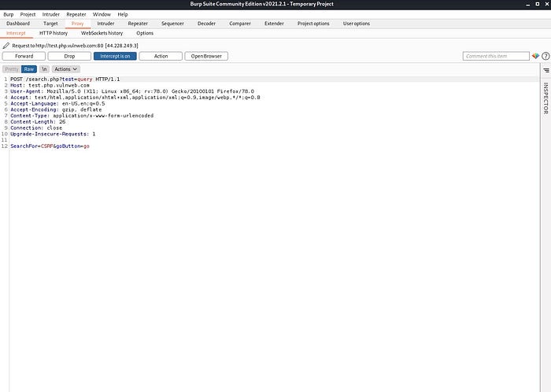Image resolution: width=551 pixels, height=392 pixels.
Task: Forward the intercepted request
Action: coord(24,56)
